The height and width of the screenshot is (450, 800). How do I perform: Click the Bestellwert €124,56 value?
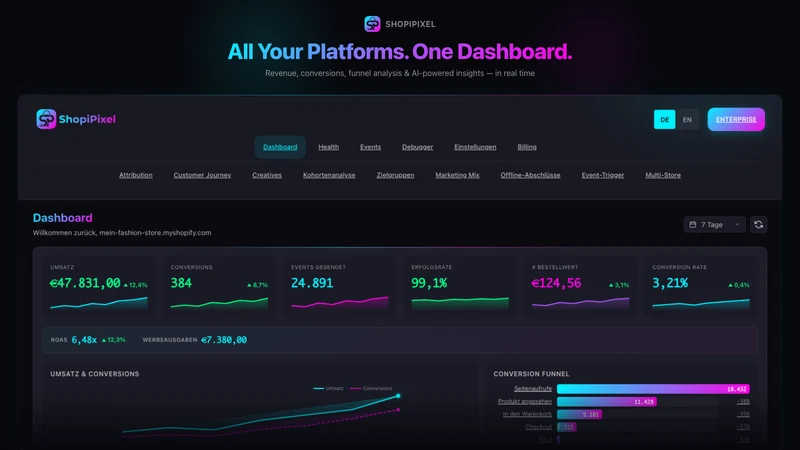coord(556,283)
